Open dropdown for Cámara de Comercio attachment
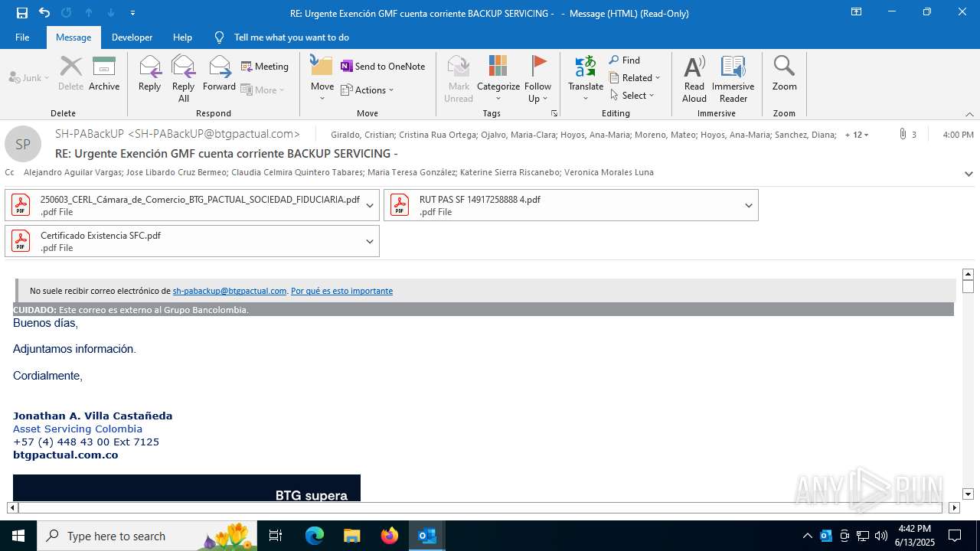980x551 pixels. [x=370, y=205]
